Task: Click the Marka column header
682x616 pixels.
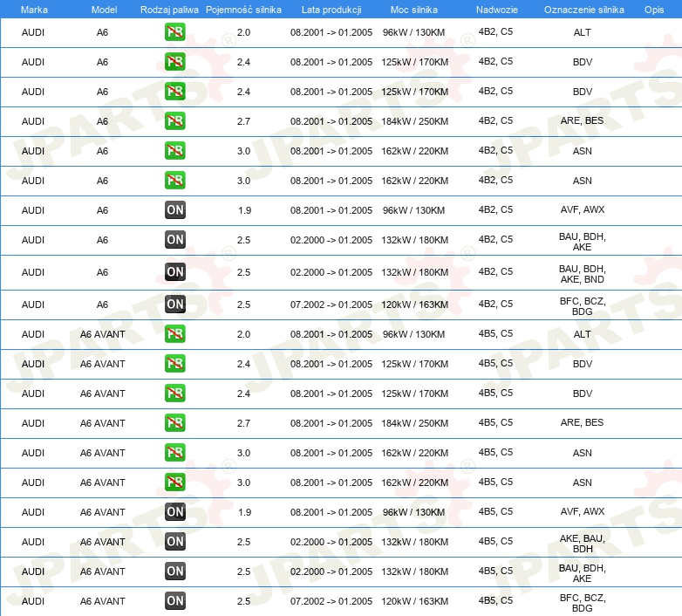Action: tap(34, 9)
